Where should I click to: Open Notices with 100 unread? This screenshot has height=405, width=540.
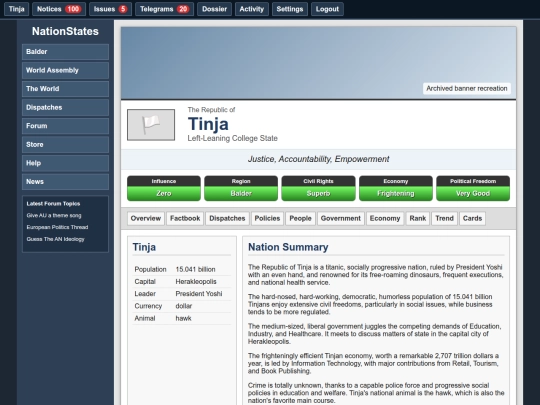[59, 9]
